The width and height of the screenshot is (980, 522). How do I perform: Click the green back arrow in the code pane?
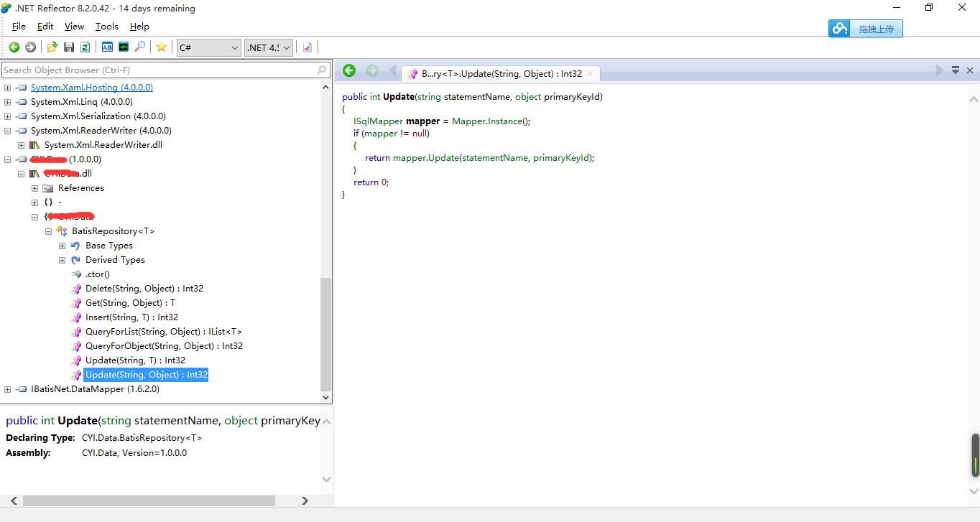pyautogui.click(x=349, y=70)
